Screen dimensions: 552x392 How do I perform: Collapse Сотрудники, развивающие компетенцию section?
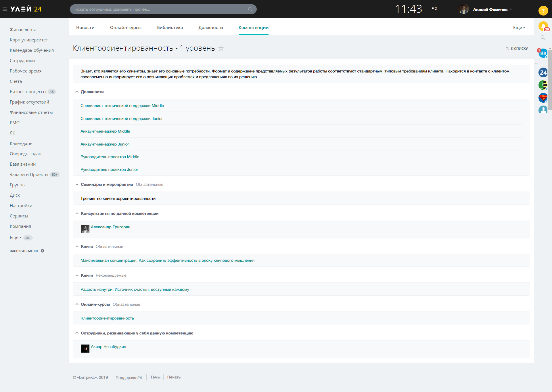tap(77, 333)
